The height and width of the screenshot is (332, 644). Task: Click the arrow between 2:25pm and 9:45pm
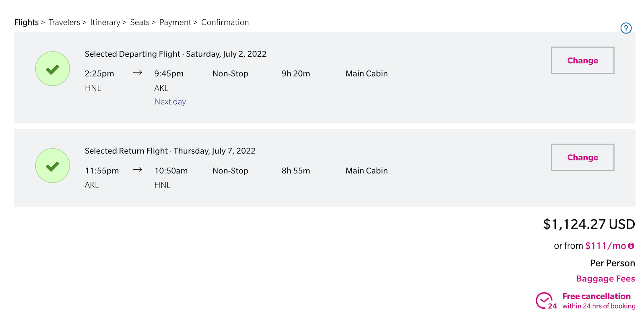pos(138,73)
